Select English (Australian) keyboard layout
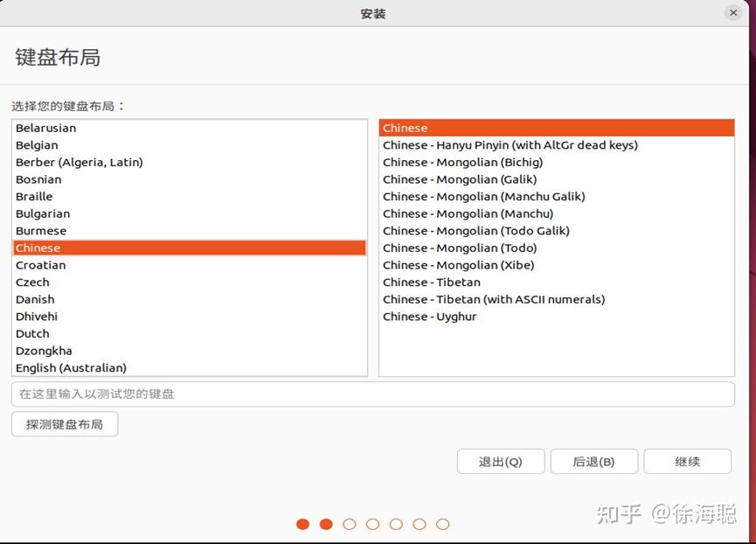Screen dimensions: 756x544 pos(71,367)
